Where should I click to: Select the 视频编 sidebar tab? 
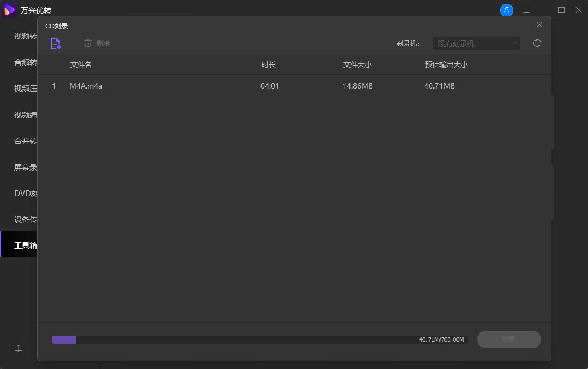point(19,115)
